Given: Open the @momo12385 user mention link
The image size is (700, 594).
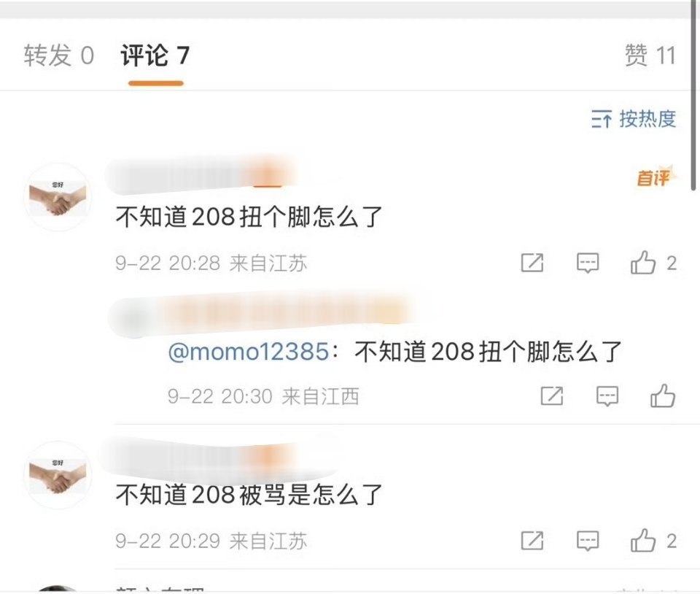Looking at the screenshot, I should 249,352.
